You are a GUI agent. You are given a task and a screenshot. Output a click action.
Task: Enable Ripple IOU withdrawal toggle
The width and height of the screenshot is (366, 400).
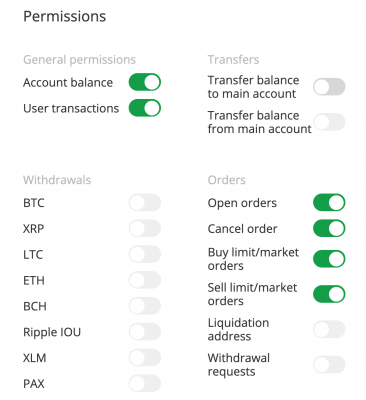click(145, 332)
